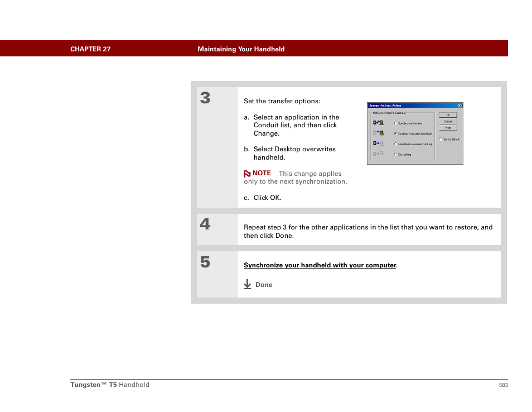
Task: Click the 'Select Desktop overwrites handheld.' instruction
Action: (x=294, y=153)
